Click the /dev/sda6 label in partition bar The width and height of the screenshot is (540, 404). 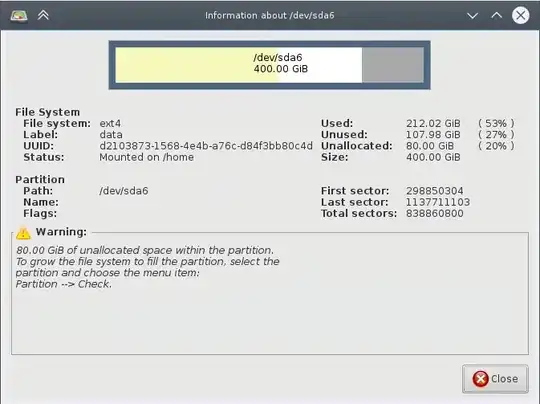[x=278, y=57]
